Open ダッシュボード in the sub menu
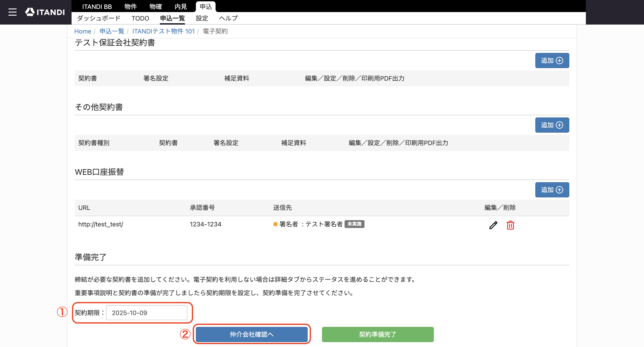The height and width of the screenshot is (347, 644). point(98,18)
